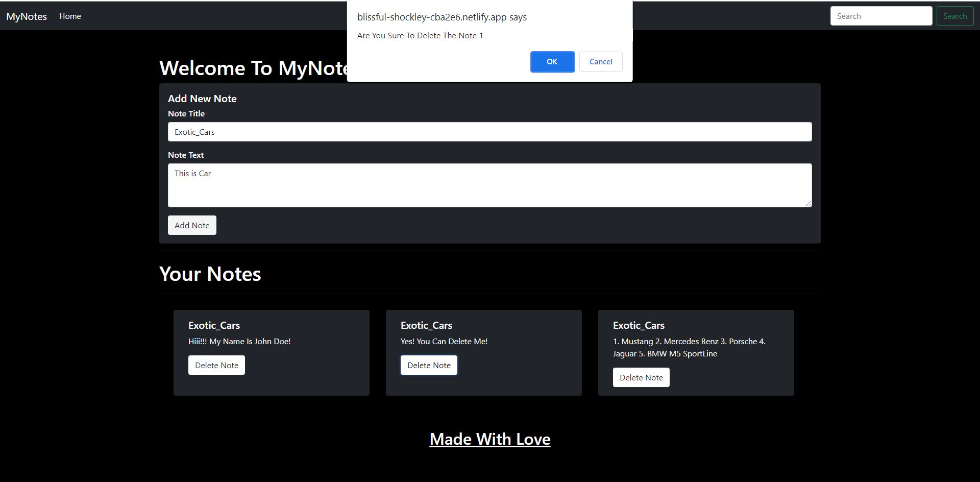Click the MyNotes brand logo
The width and height of the screenshot is (980, 482).
pyautogui.click(x=27, y=16)
